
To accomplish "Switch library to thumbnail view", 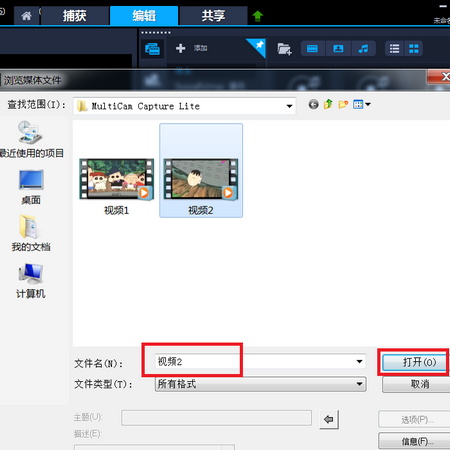I will coord(414,49).
